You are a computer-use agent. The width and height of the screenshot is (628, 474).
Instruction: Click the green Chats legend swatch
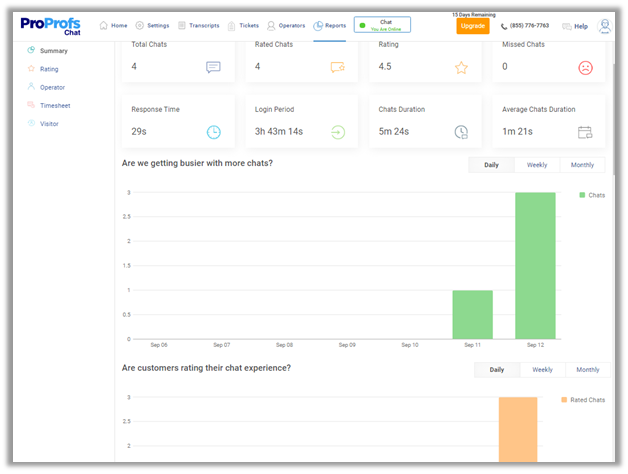click(582, 195)
